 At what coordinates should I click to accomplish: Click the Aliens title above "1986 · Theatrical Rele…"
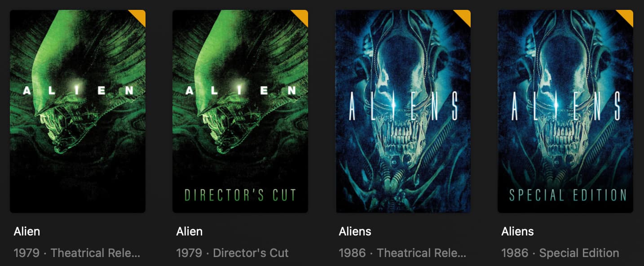[355, 231]
